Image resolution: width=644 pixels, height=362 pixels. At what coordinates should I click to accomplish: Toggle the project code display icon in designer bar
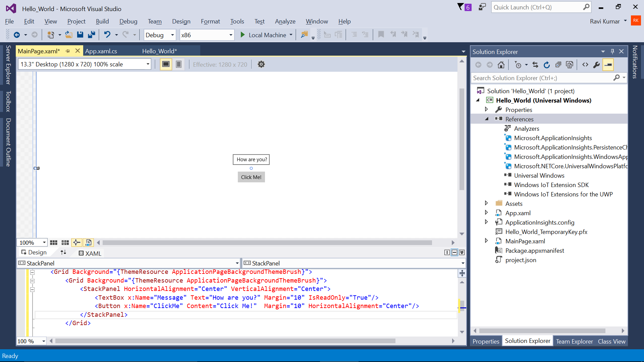[x=88, y=242]
